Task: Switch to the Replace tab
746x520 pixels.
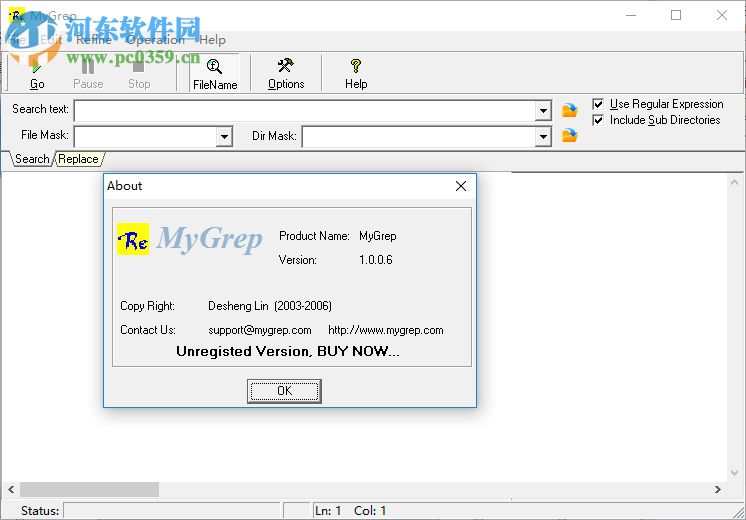Action: point(79,159)
